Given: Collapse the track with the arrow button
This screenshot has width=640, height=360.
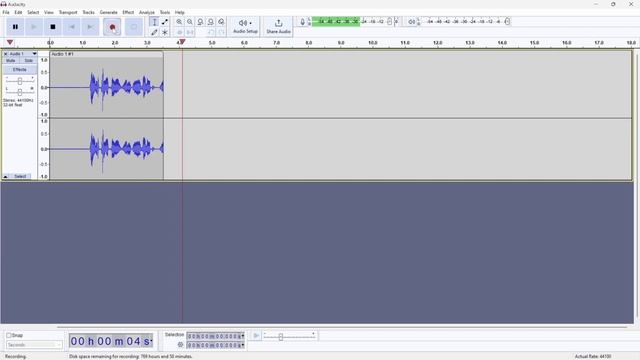Looking at the screenshot, I should click(6, 176).
